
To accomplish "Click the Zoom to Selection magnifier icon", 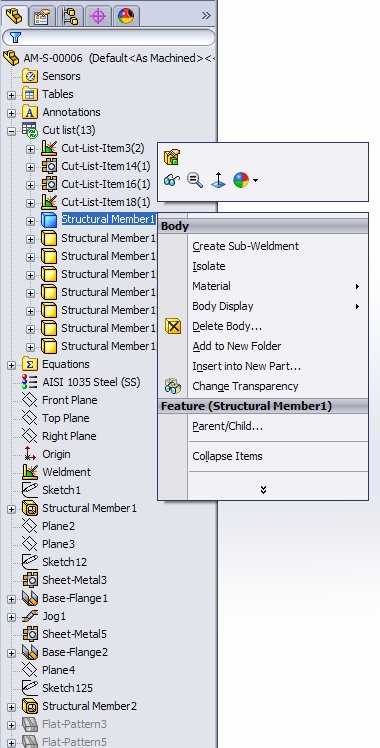I will pos(195,180).
